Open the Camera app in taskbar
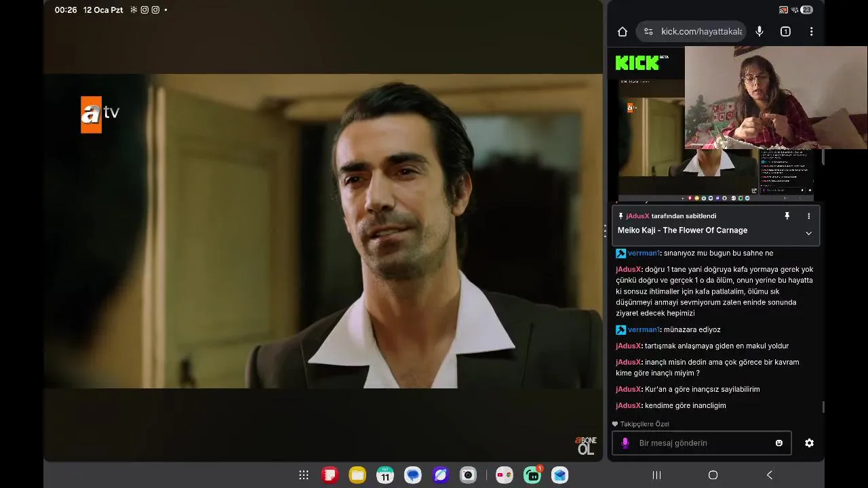Image resolution: width=868 pixels, height=488 pixels. click(468, 475)
